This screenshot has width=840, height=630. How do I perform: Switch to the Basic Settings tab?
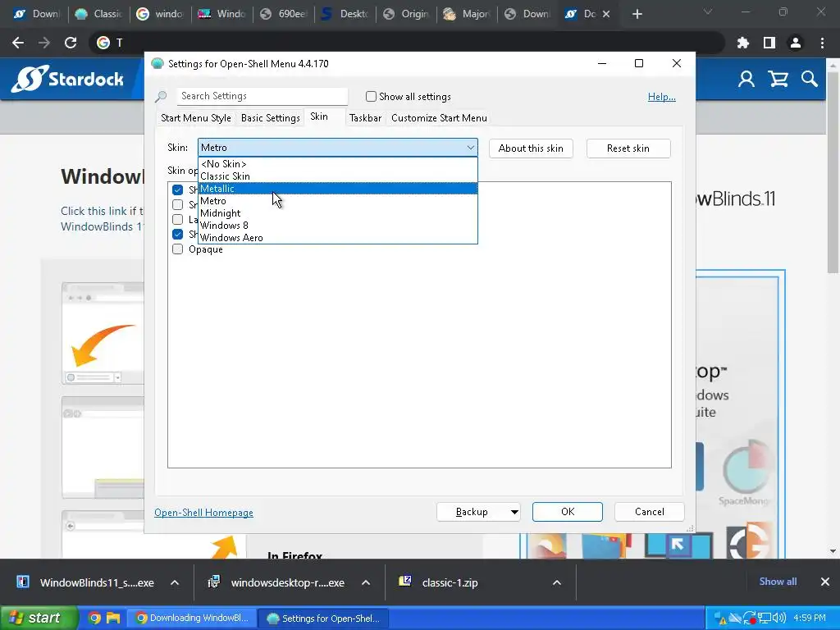point(270,118)
